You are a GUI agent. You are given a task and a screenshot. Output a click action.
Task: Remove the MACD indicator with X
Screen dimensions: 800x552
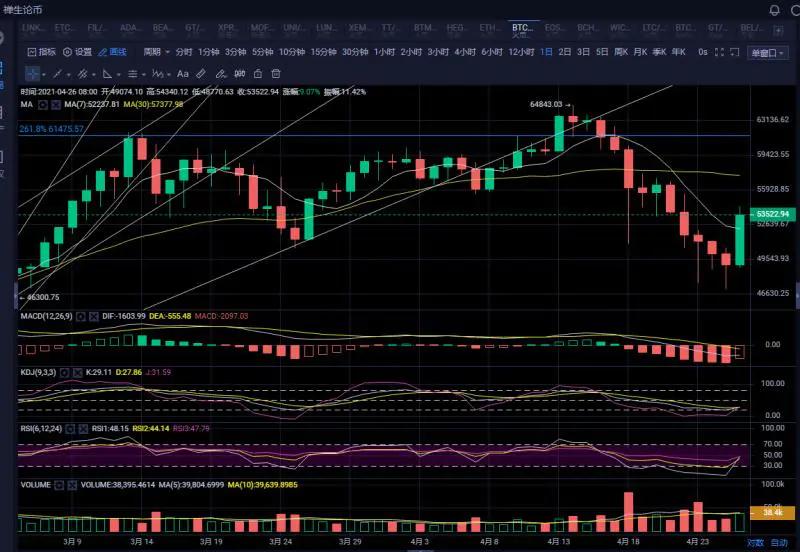[93, 317]
